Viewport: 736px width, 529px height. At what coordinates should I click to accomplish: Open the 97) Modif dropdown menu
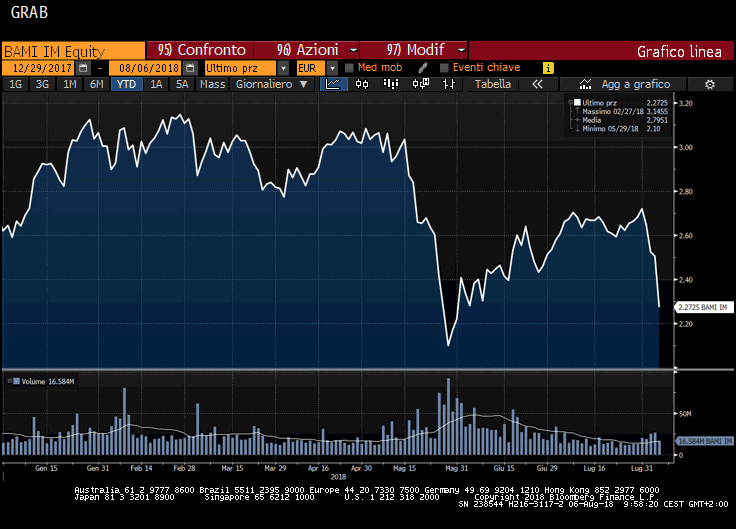point(461,50)
